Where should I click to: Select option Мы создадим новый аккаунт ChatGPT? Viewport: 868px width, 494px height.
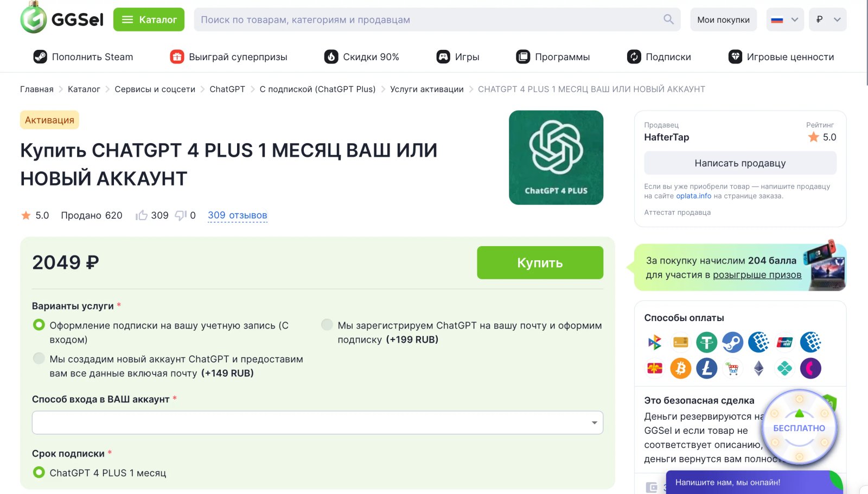[39, 358]
